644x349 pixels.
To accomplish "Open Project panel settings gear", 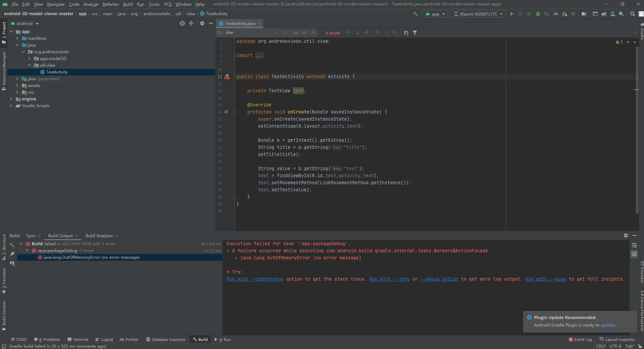I will (202, 23).
